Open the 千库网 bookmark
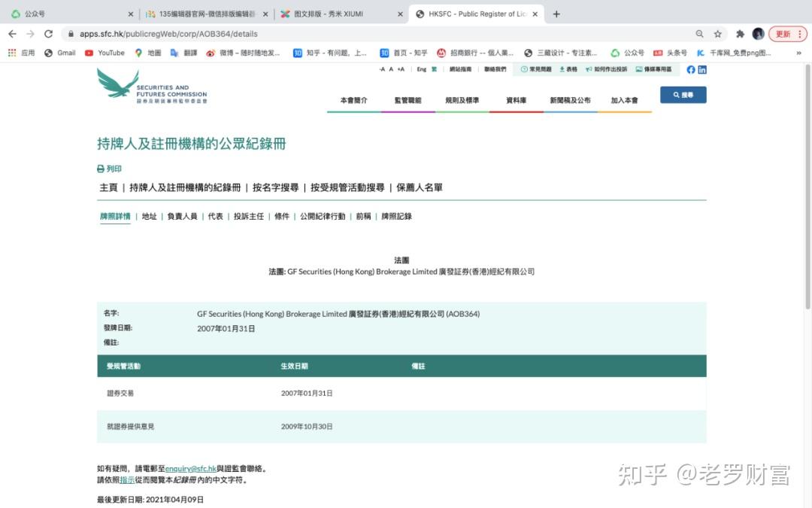 (733, 53)
